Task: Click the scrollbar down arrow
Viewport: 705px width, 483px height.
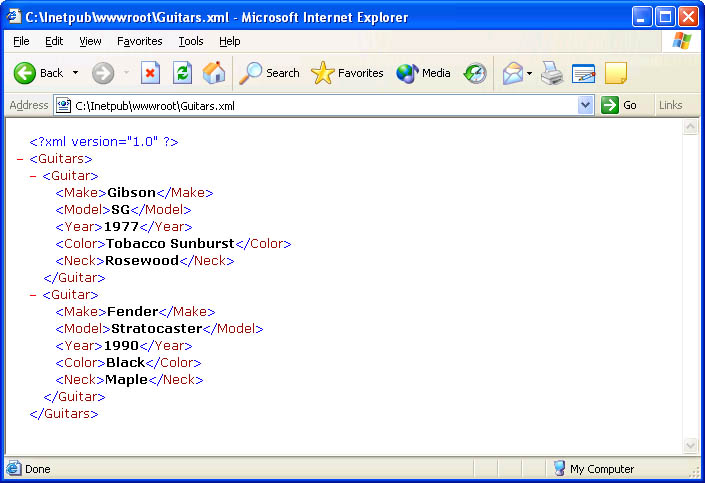Action: point(690,445)
